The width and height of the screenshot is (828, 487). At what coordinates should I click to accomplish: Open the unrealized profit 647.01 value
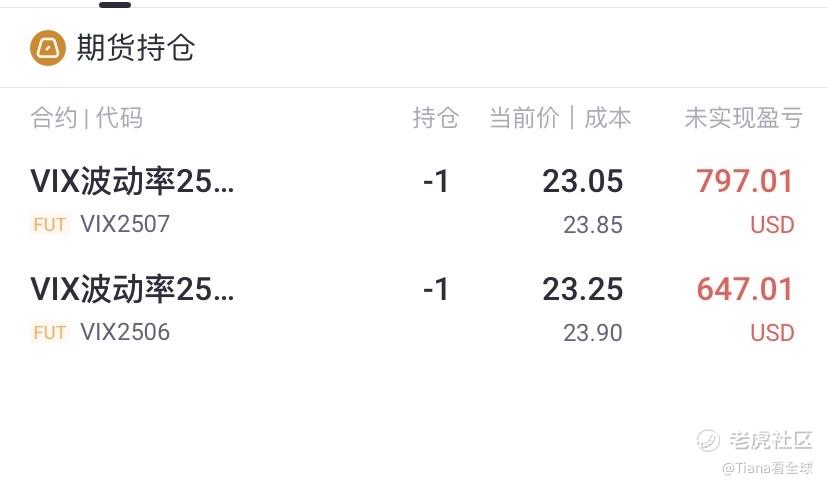[745, 289]
